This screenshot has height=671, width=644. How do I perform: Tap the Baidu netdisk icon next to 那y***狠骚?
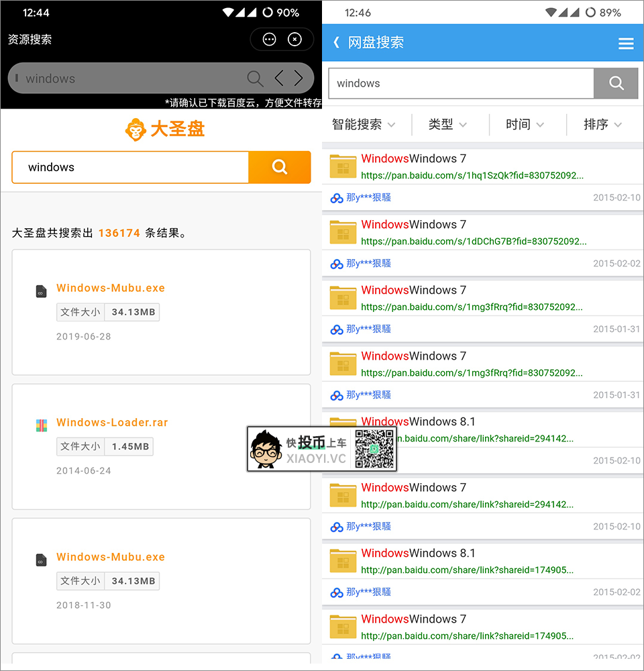[336, 197]
